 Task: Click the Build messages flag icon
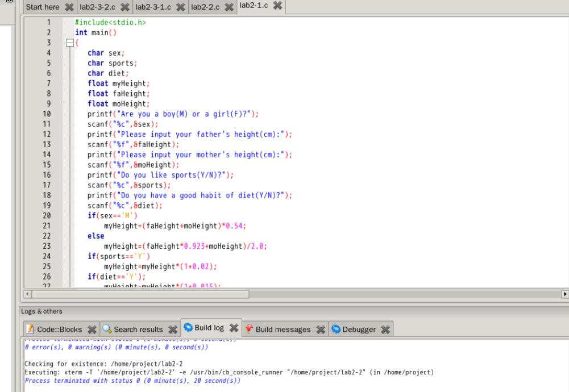pyautogui.click(x=249, y=329)
